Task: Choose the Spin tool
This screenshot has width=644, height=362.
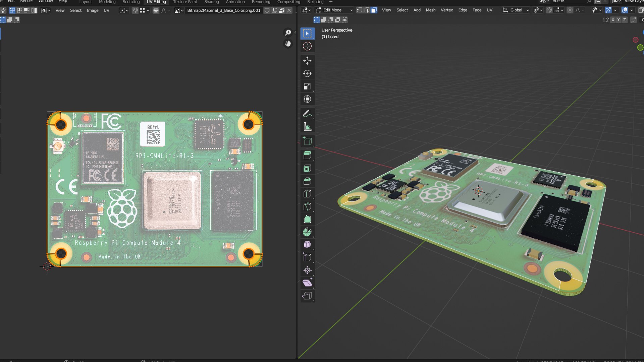Action: 307,232
